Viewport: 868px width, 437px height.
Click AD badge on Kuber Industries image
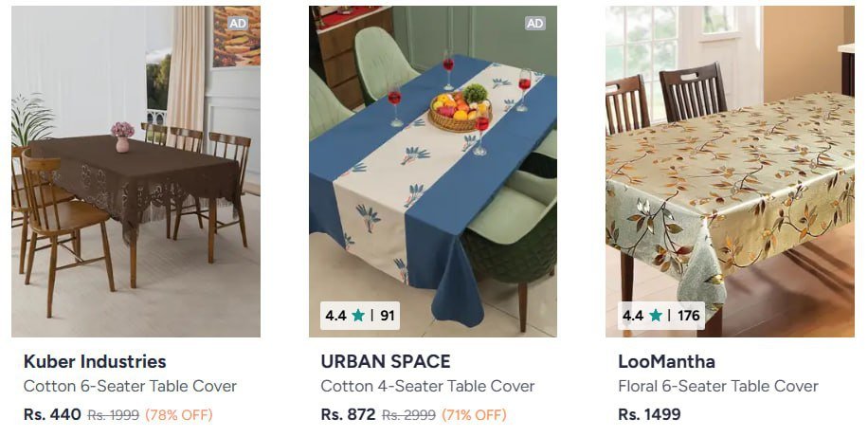click(238, 23)
